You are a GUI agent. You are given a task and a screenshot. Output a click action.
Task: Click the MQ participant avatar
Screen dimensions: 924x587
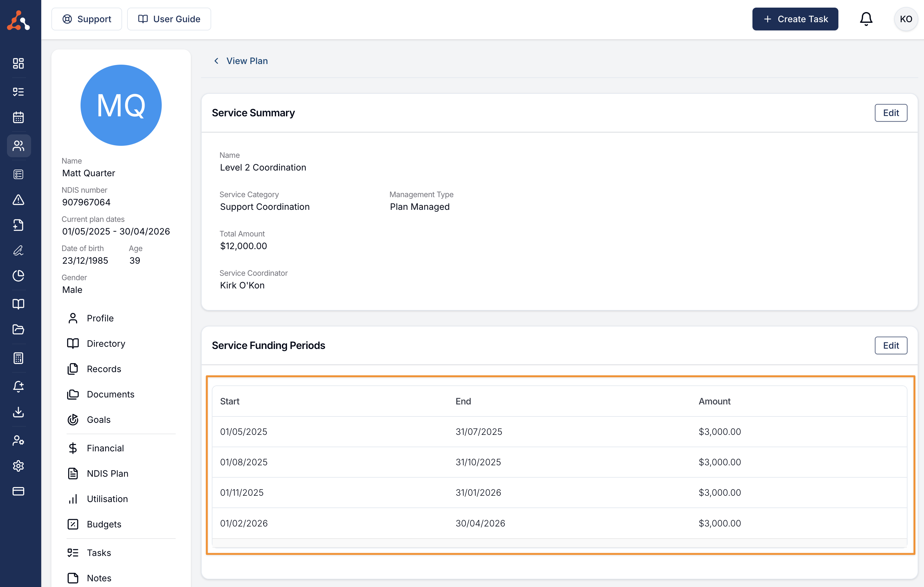tap(121, 105)
